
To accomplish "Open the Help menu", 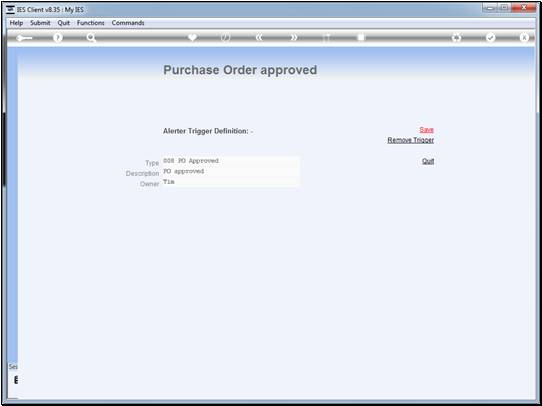I will click(16, 23).
